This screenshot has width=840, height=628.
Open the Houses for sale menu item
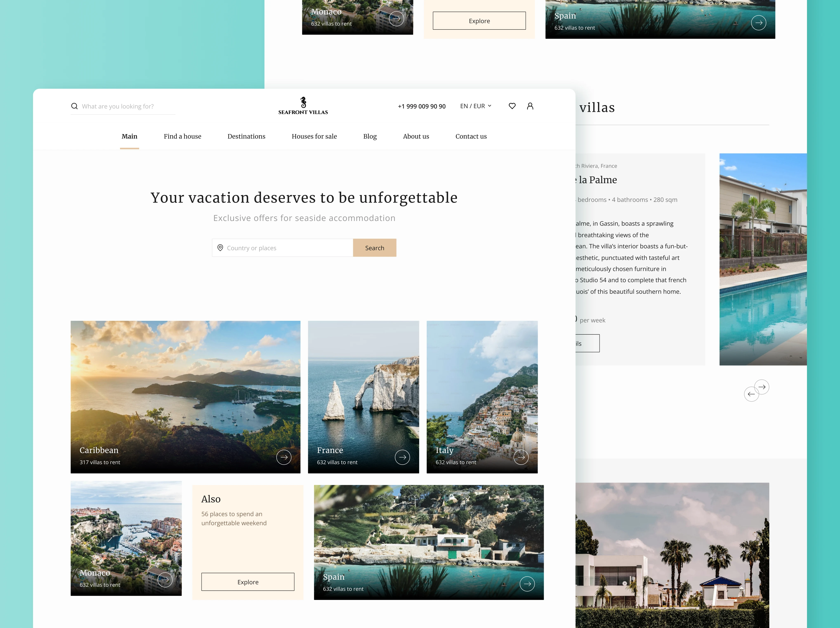pyautogui.click(x=314, y=136)
